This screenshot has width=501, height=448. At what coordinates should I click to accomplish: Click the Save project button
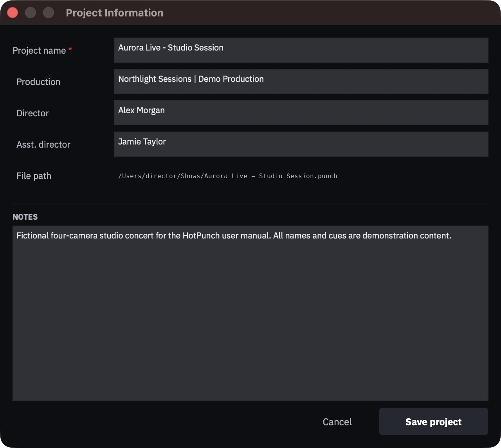pos(434,421)
